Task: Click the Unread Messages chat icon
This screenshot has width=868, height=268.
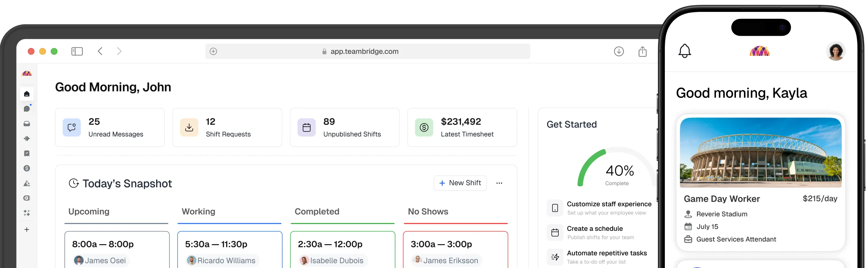Action: pos(72,128)
